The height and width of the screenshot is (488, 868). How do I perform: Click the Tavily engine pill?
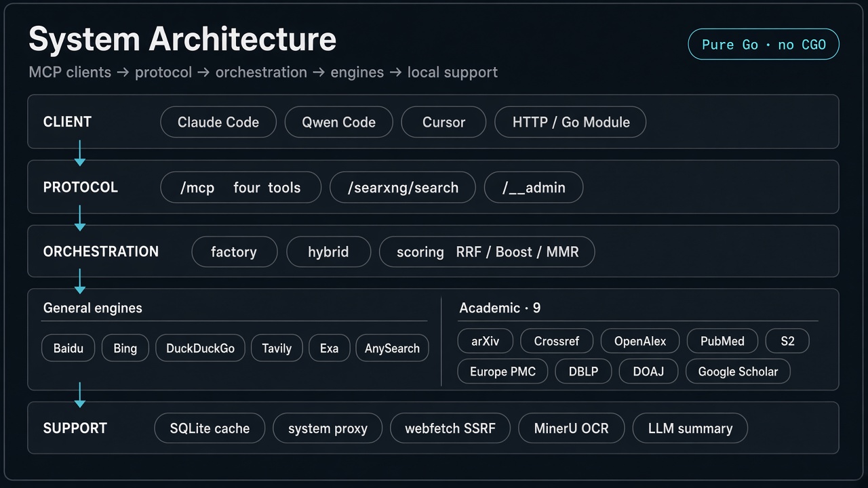click(277, 348)
